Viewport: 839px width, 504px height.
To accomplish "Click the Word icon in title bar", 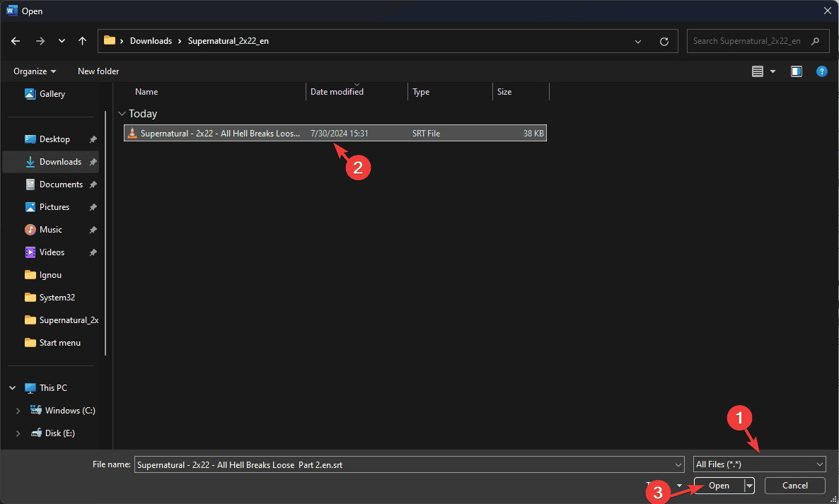I will 11,11.
